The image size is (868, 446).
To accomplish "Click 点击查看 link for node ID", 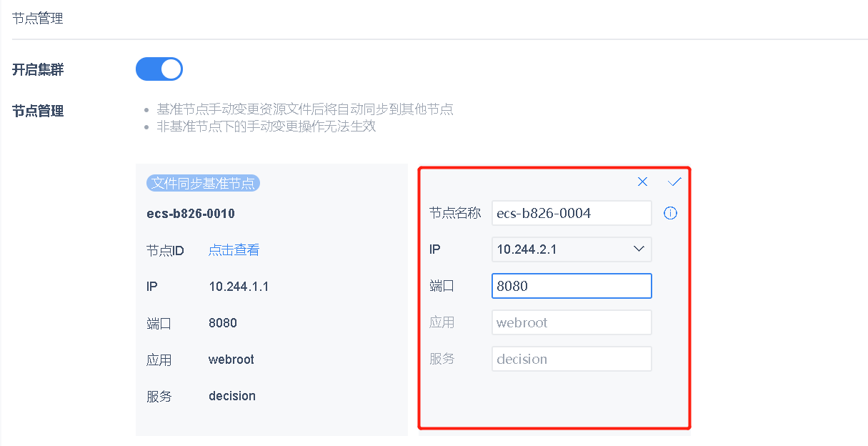I will [234, 250].
